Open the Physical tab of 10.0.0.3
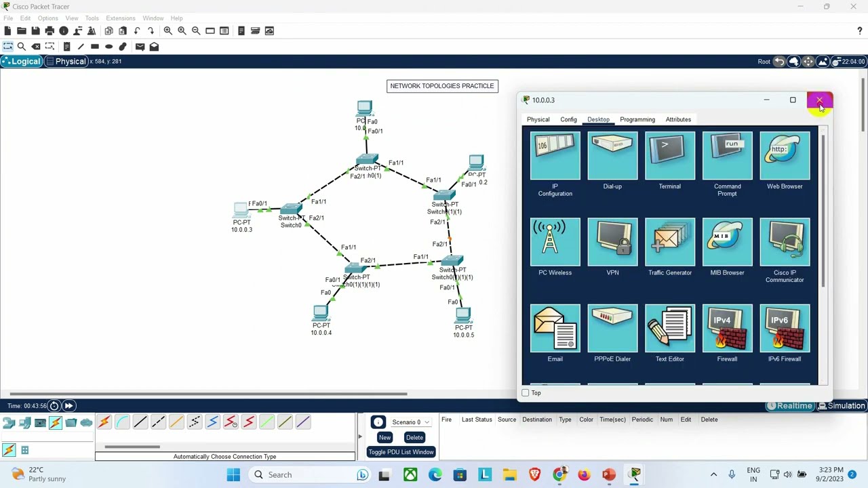This screenshot has height=488, width=868. click(x=538, y=119)
